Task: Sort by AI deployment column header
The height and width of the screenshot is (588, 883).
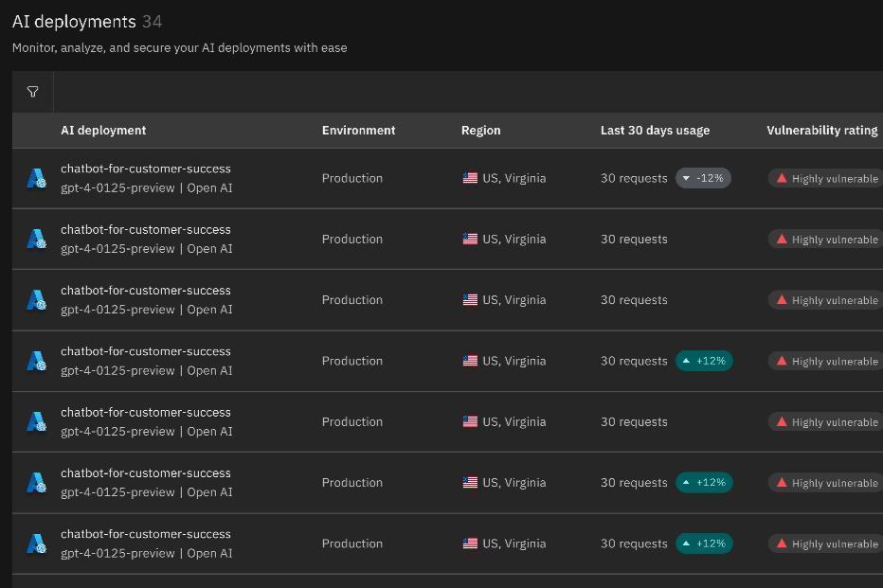Action: (x=103, y=131)
